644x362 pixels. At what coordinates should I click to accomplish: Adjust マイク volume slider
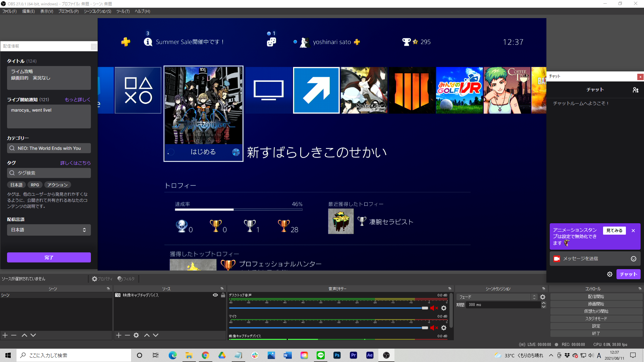point(328,328)
